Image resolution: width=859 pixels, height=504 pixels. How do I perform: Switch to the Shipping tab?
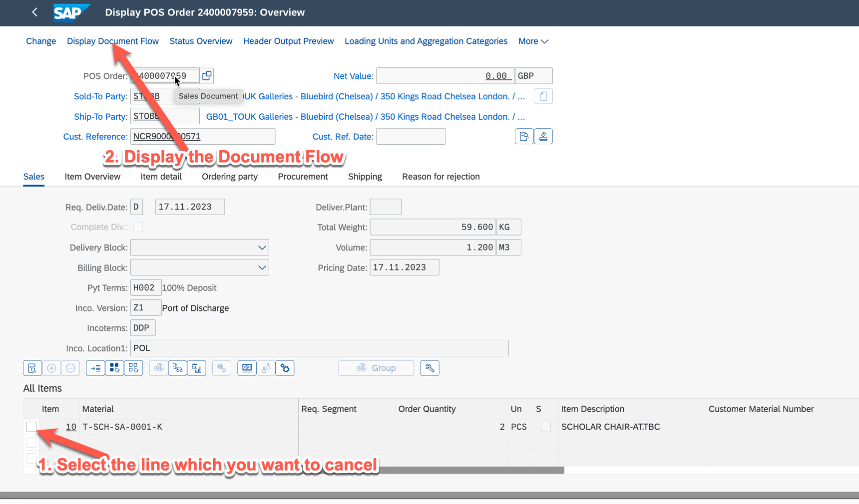(x=365, y=176)
